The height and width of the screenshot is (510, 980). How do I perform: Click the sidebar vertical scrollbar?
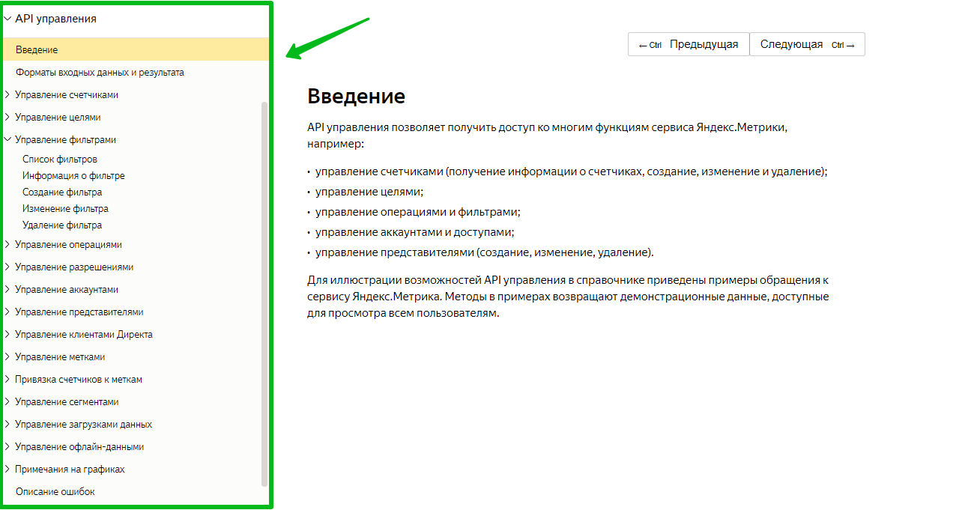pos(264,292)
